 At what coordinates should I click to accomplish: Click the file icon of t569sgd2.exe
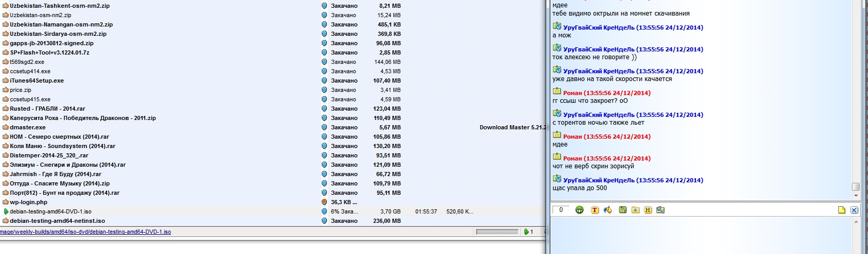(x=6, y=62)
